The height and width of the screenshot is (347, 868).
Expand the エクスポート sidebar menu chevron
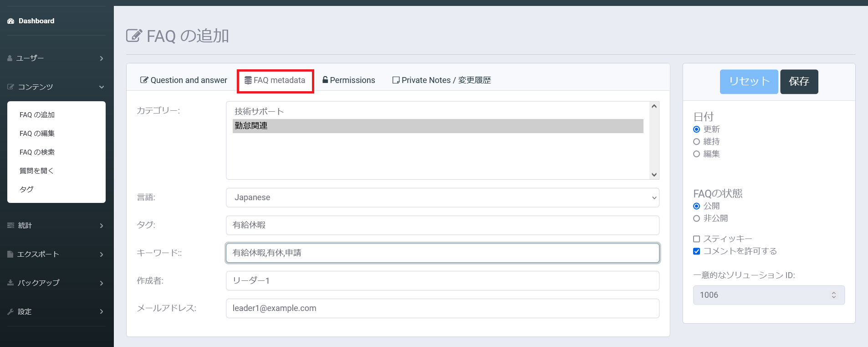tap(102, 254)
